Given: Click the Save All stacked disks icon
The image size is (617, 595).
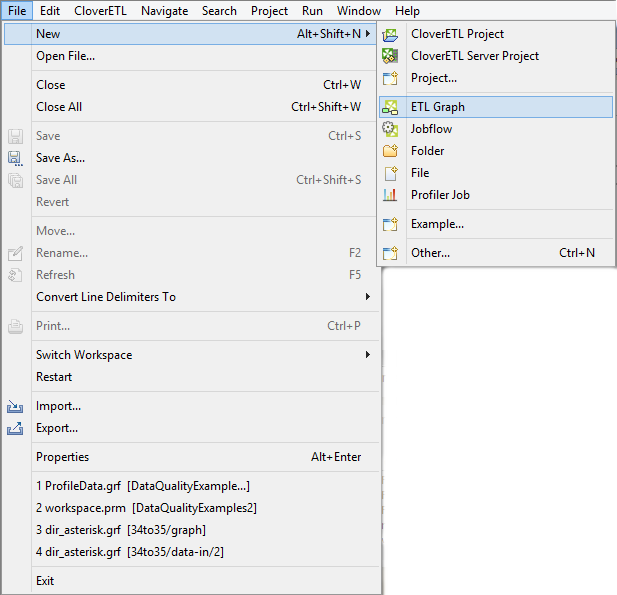Looking at the screenshot, I should click(x=15, y=180).
